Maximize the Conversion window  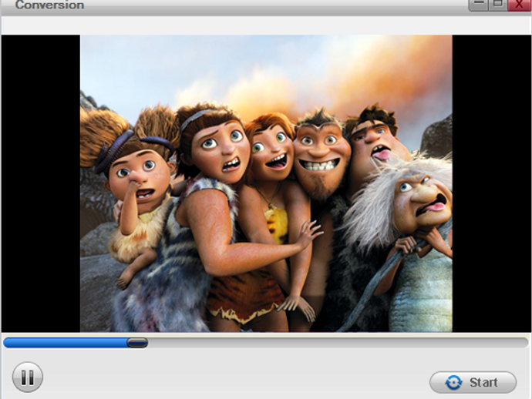(498, 5)
